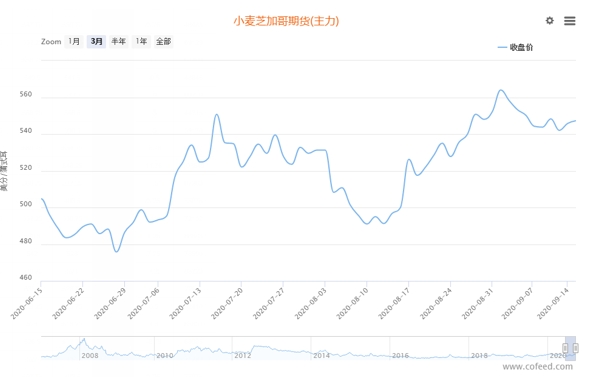Click the x-axis label 2020-08-10
The image size is (594, 377).
(352, 303)
